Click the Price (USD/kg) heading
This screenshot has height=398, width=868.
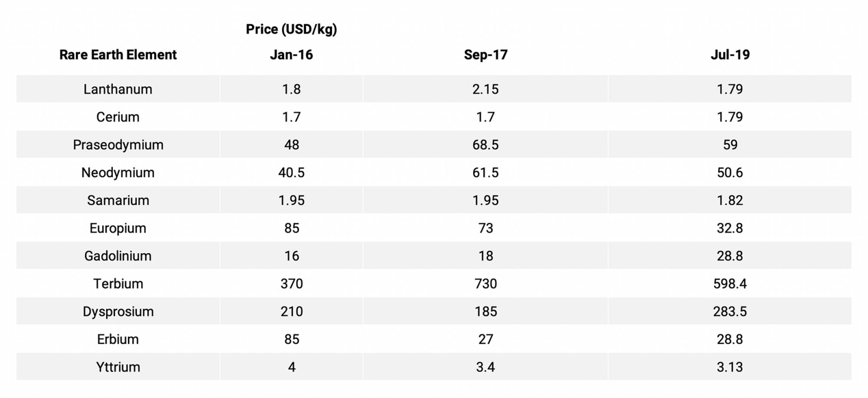[x=291, y=29]
